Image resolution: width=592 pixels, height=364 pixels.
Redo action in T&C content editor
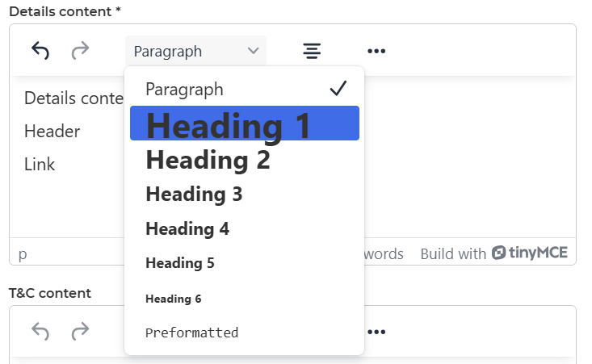81,332
